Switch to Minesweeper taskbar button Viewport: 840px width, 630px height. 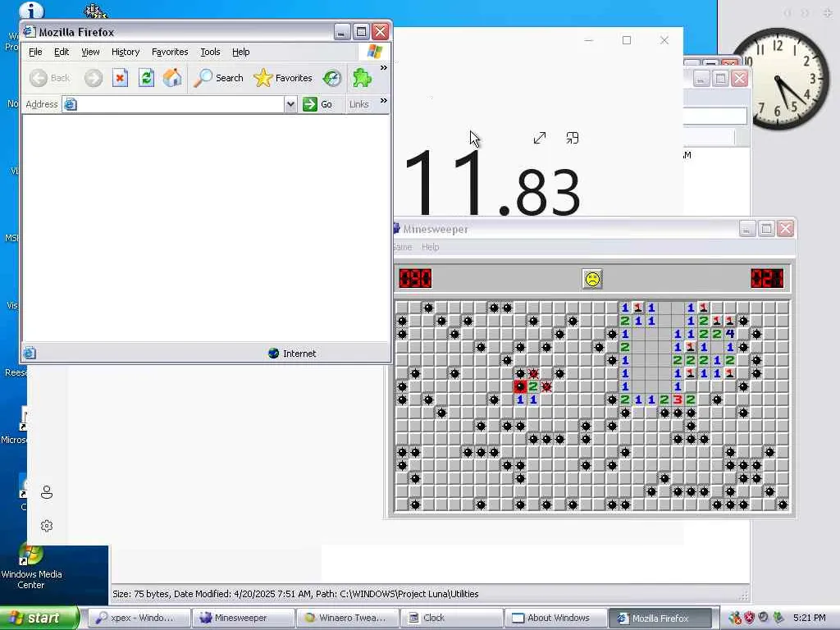click(243, 618)
